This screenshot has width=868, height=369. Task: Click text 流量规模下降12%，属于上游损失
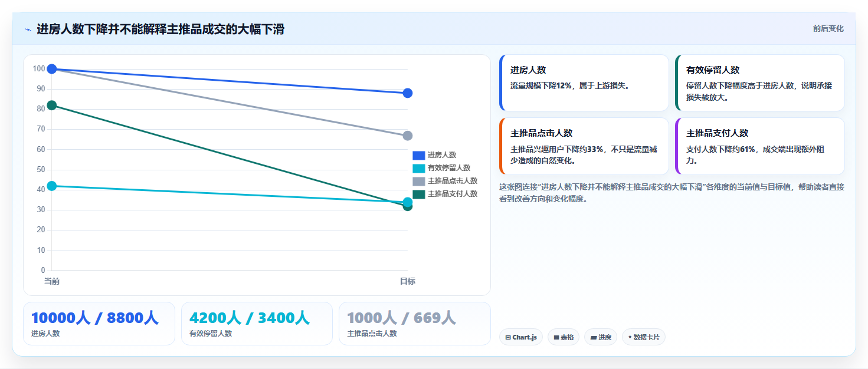click(x=570, y=85)
